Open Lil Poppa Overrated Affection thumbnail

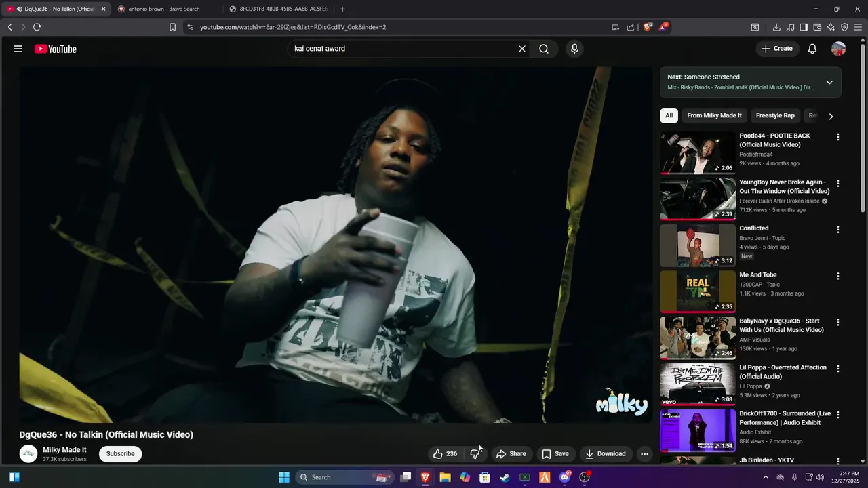698,384
